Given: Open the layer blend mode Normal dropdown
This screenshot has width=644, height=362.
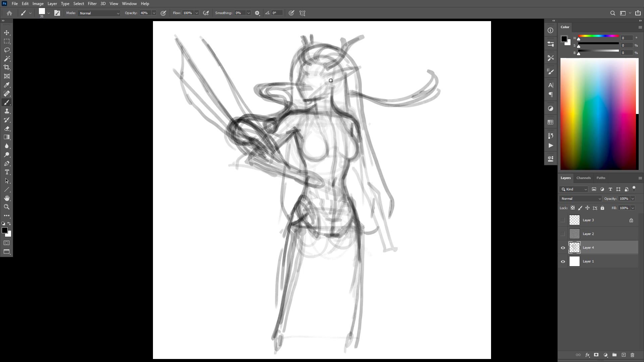Looking at the screenshot, I should tap(580, 199).
